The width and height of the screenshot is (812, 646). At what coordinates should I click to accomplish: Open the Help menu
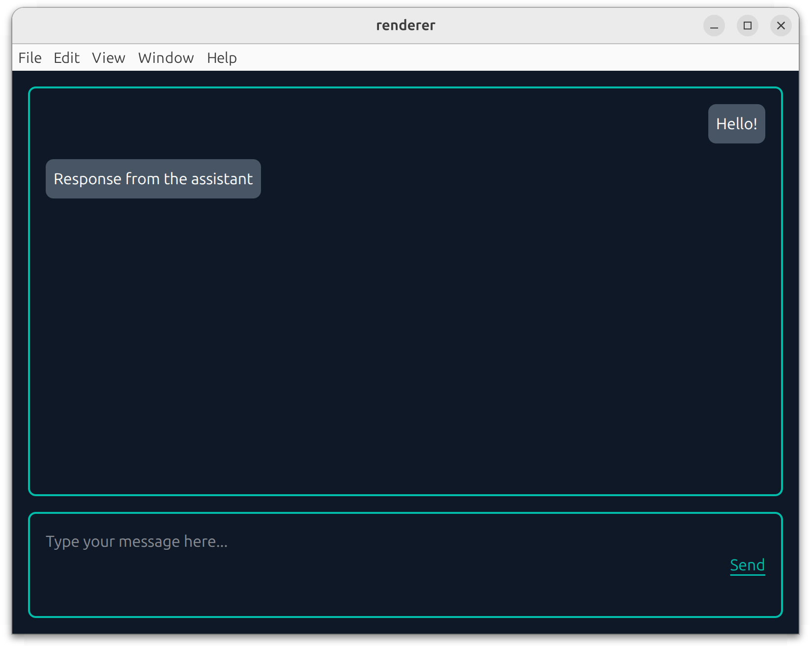pyautogui.click(x=222, y=58)
